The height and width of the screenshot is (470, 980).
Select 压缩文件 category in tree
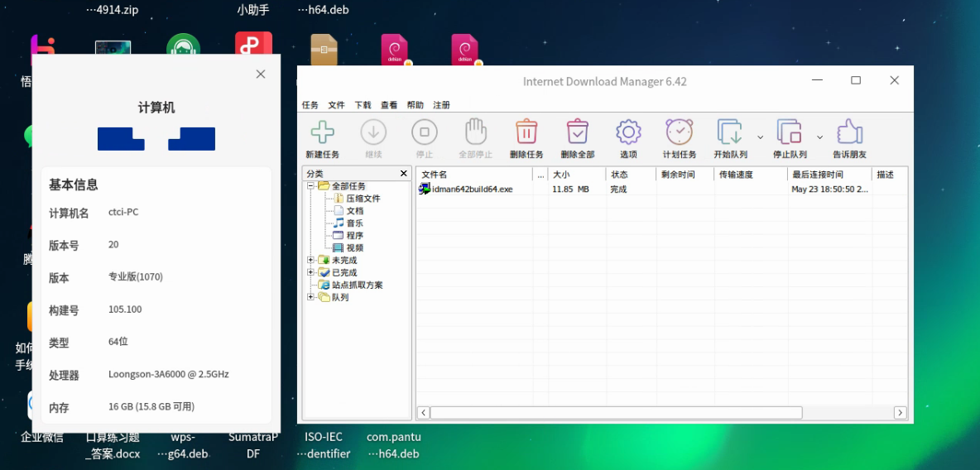pos(363,198)
